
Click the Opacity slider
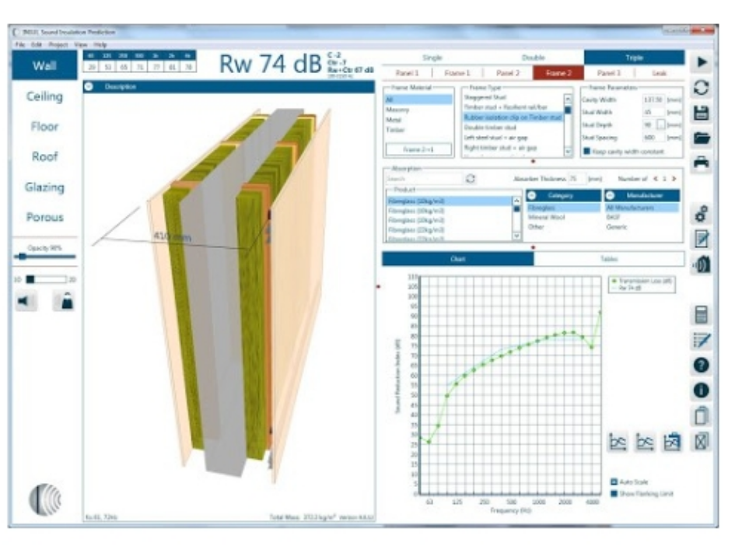point(44,256)
